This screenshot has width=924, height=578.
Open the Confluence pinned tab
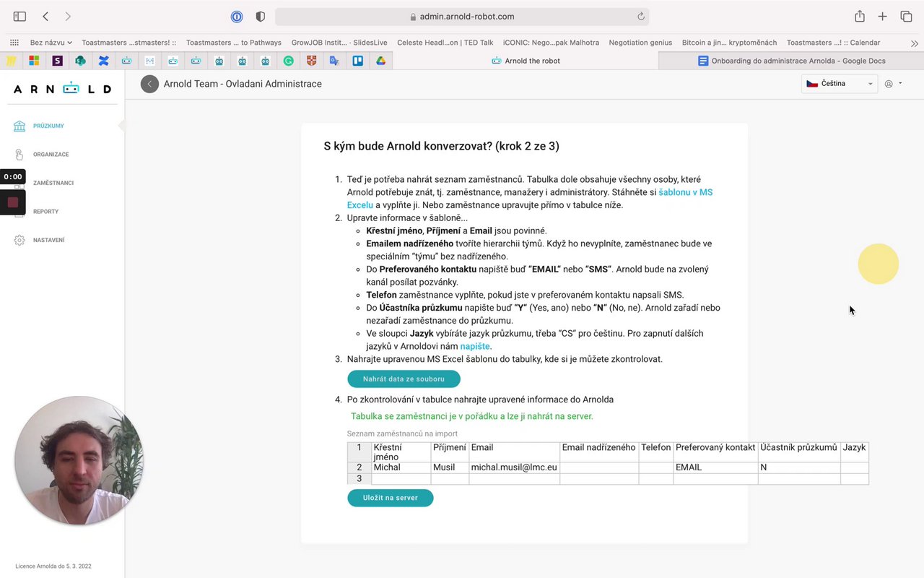(103, 61)
